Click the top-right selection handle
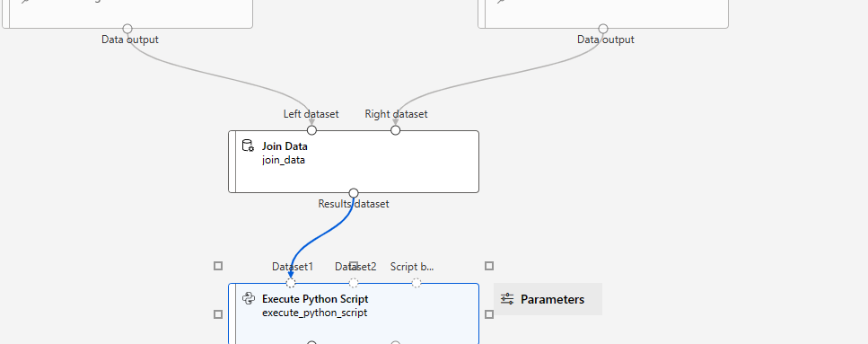This screenshot has width=868, height=344. click(489, 266)
